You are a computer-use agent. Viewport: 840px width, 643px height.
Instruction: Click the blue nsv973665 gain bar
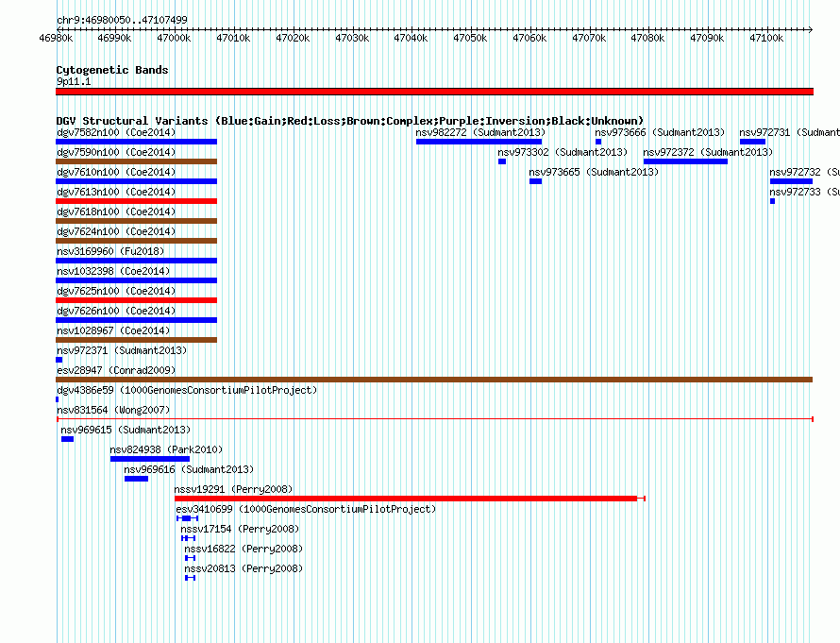[x=536, y=181]
